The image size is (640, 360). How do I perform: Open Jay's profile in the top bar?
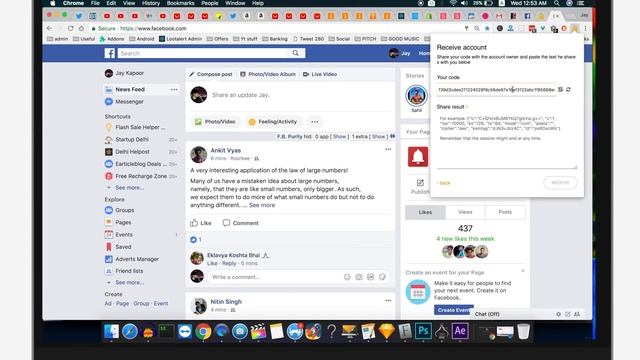[400, 53]
